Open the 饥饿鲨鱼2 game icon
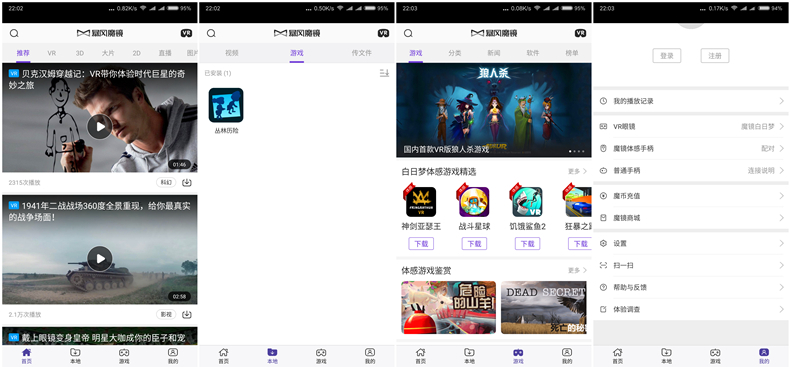 click(x=528, y=202)
